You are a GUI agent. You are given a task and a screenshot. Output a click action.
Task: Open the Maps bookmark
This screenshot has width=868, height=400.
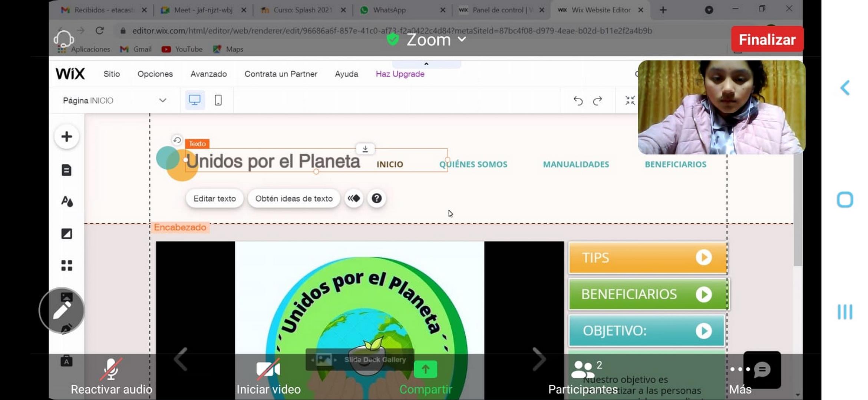pyautogui.click(x=228, y=49)
